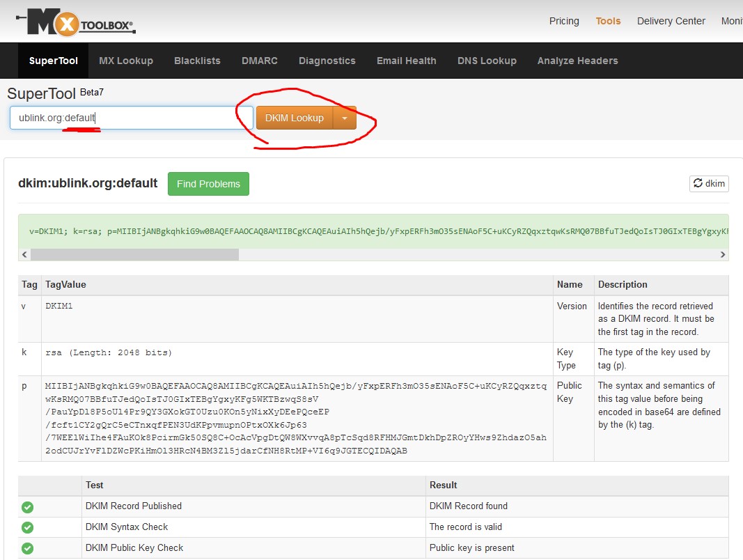Click green check icon for DKIM Record Published
This screenshot has height=560, width=743.
pyautogui.click(x=27, y=507)
